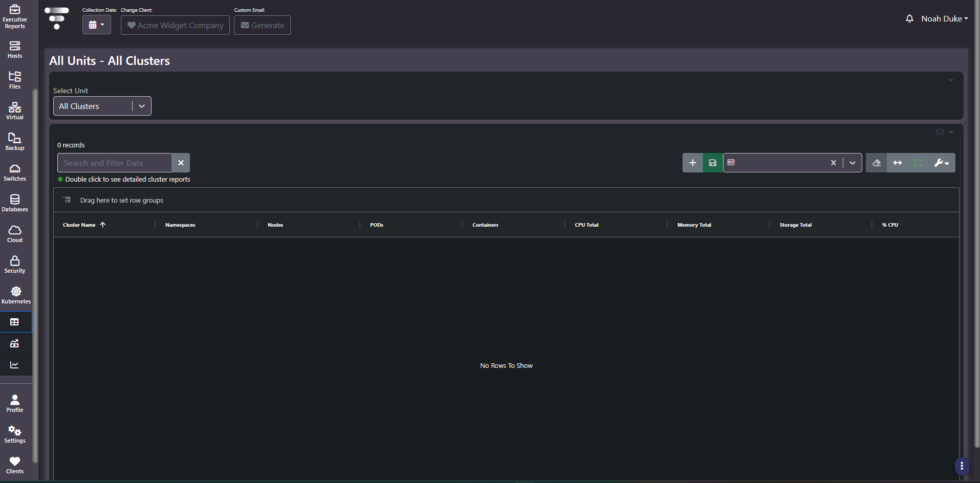Open Collection Date calendar dropdown

(97, 25)
